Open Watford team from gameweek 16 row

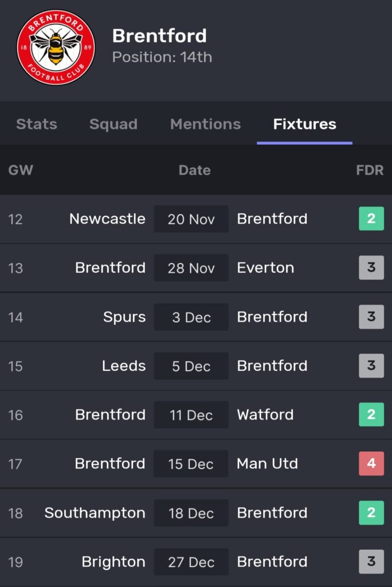pyautogui.click(x=265, y=415)
